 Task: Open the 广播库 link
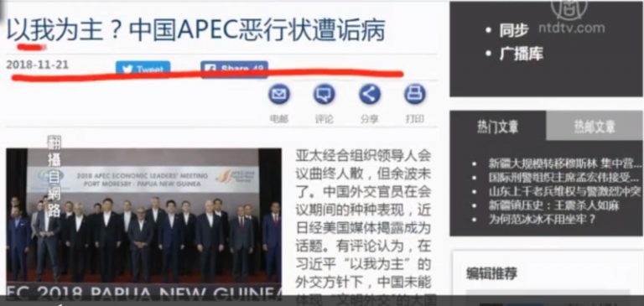click(522, 54)
